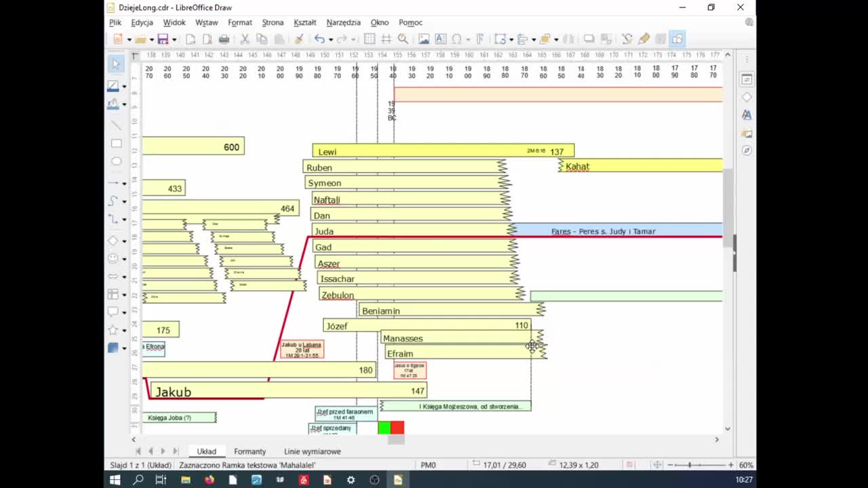
Task: Click the Cut scissors icon
Action: coord(245,39)
